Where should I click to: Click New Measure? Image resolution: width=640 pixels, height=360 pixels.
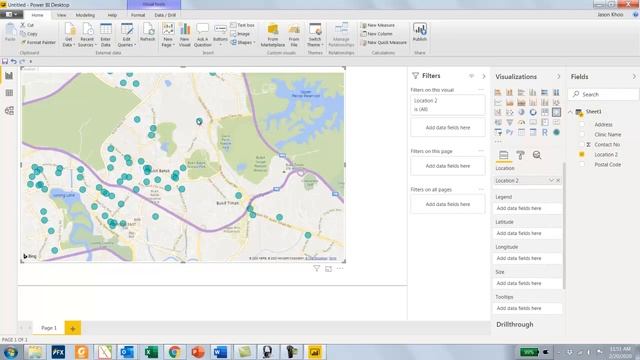pyautogui.click(x=378, y=25)
